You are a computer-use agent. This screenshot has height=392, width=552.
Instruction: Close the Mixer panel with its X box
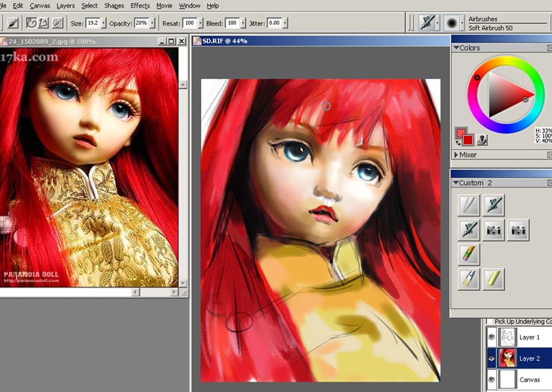point(550,155)
